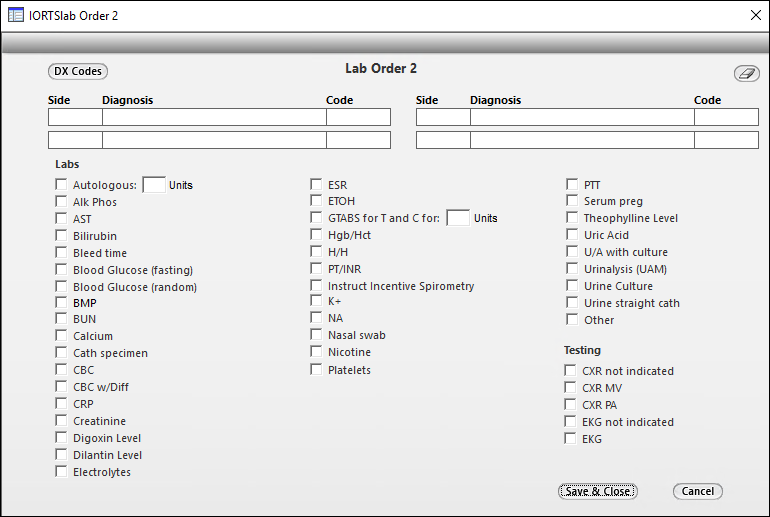This screenshot has width=770, height=517.
Task: Open the DX Codes lookup
Action: coord(78,71)
